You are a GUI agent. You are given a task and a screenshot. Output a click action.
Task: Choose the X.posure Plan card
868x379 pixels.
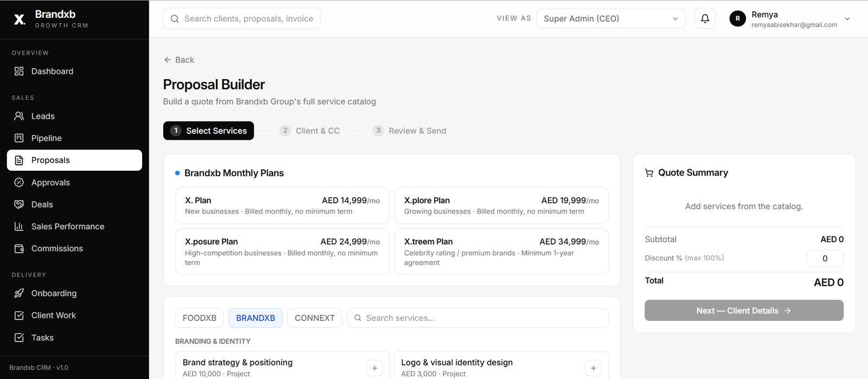(282, 252)
